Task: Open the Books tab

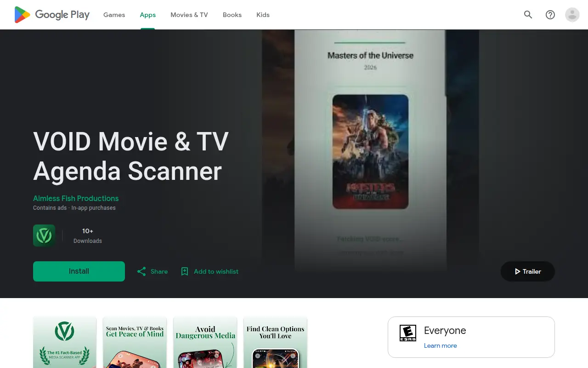Action: 232,15
